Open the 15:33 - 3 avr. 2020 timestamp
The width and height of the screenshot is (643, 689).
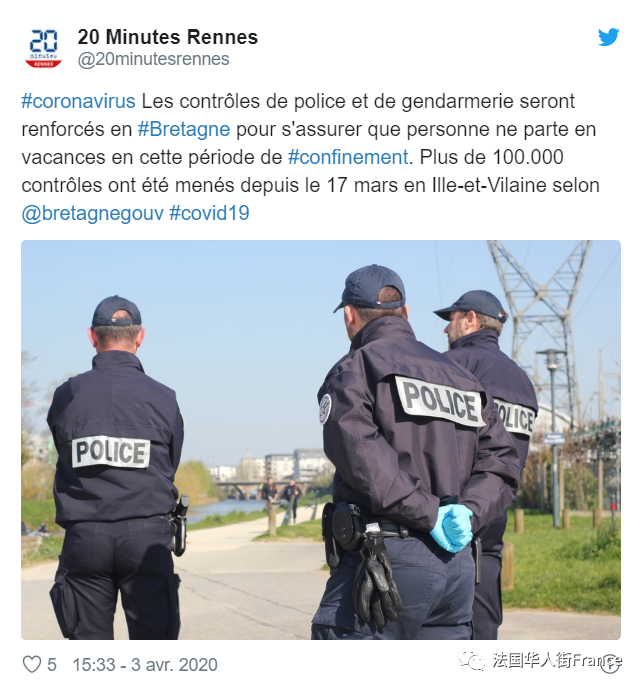[x=145, y=665]
